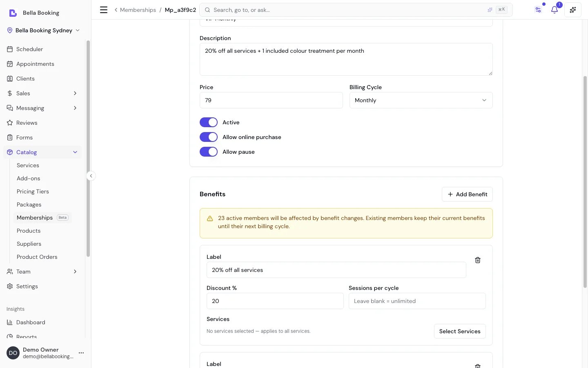
Task: Click the search bar at the top
Action: (x=356, y=10)
